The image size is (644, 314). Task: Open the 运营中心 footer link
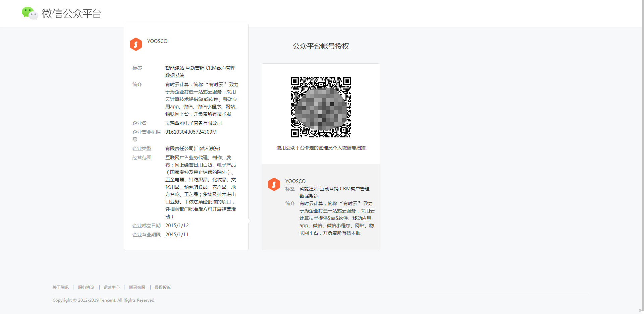[x=112, y=288]
